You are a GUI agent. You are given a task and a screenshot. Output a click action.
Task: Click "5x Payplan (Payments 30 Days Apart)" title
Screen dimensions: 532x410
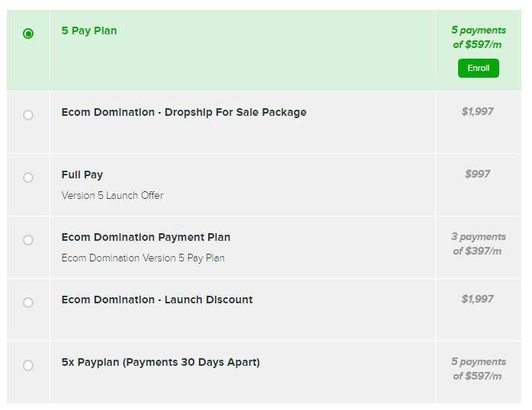(161, 362)
